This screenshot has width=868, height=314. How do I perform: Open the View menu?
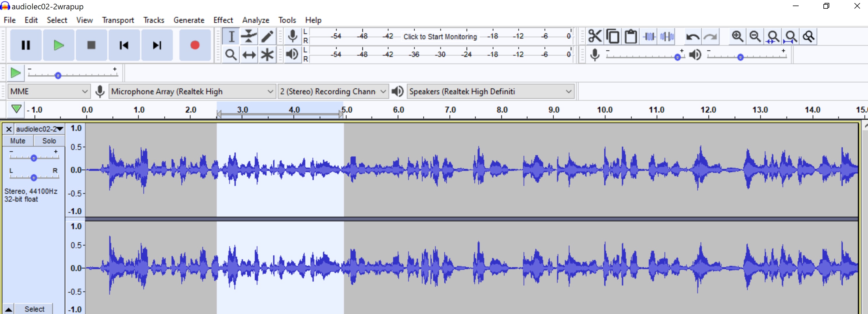[x=84, y=20]
